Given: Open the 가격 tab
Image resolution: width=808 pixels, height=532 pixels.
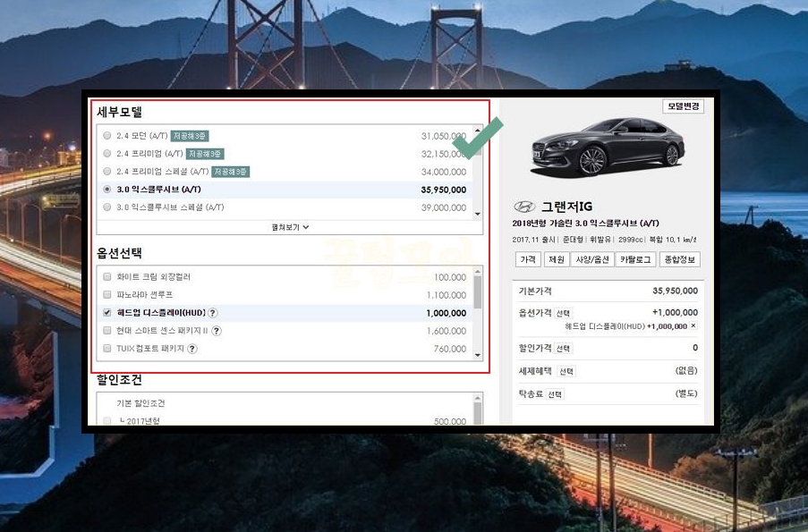Looking at the screenshot, I should pos(528,259).
